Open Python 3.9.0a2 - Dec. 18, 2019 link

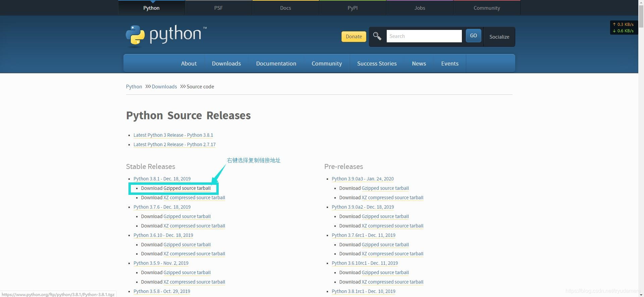click(x=363, y=207)
